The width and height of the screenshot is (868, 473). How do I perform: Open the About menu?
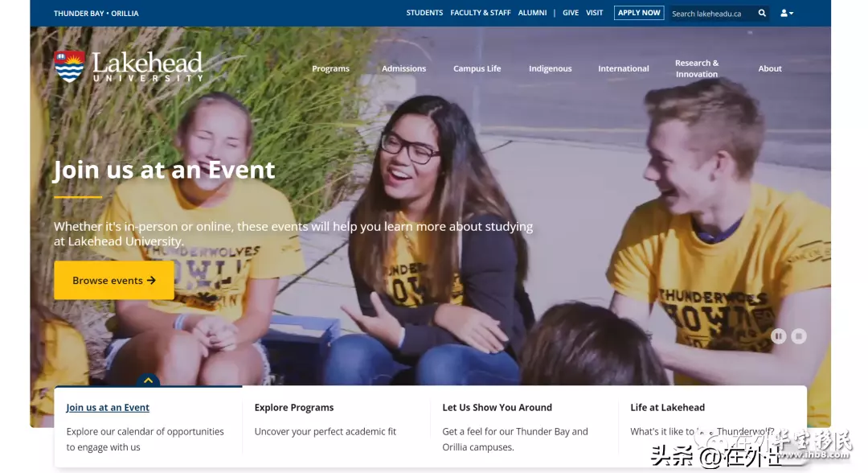pyautogui.click(x=770, y=68)
